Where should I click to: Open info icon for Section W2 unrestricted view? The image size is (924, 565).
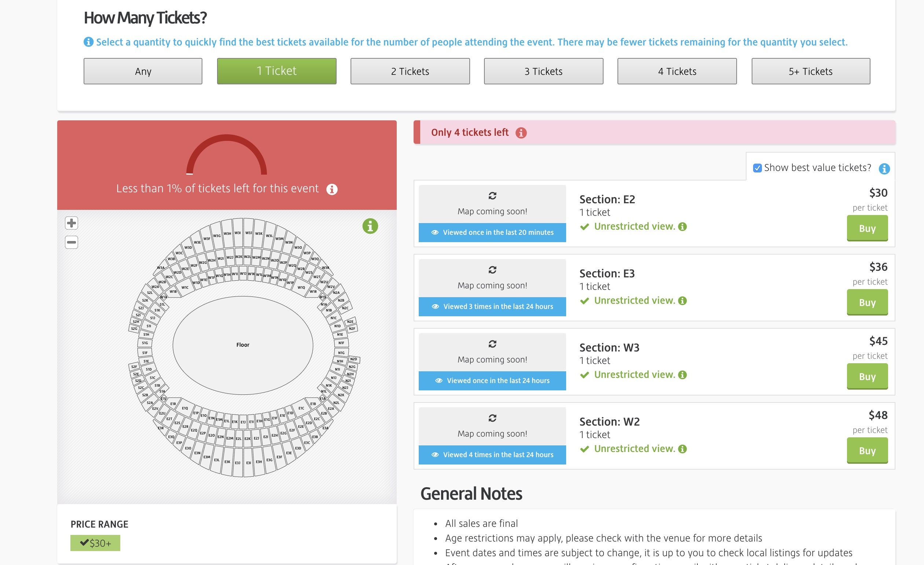tap(682, 449)
